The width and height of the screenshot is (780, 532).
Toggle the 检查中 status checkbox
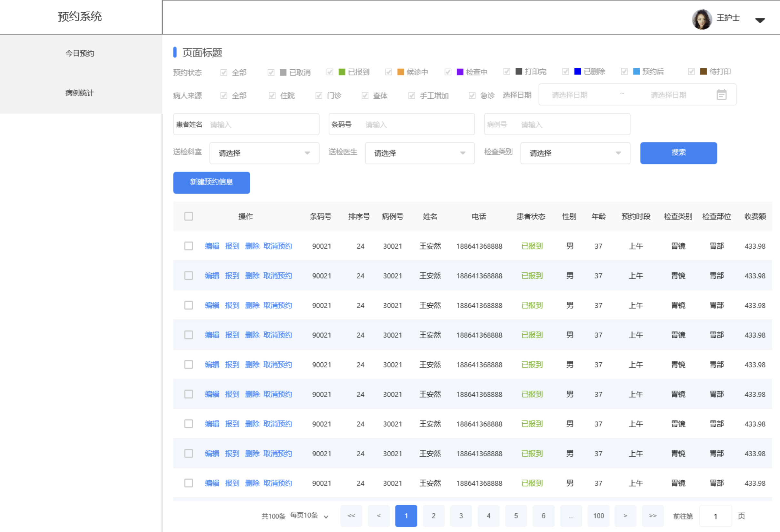(x=448, y=72)
